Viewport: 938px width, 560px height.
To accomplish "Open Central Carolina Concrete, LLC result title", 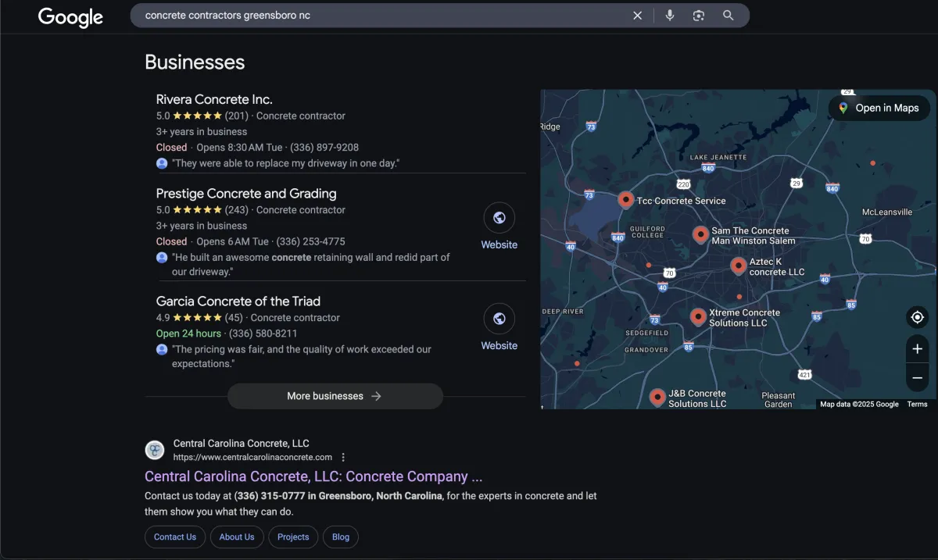I will [x=313, y=476].
